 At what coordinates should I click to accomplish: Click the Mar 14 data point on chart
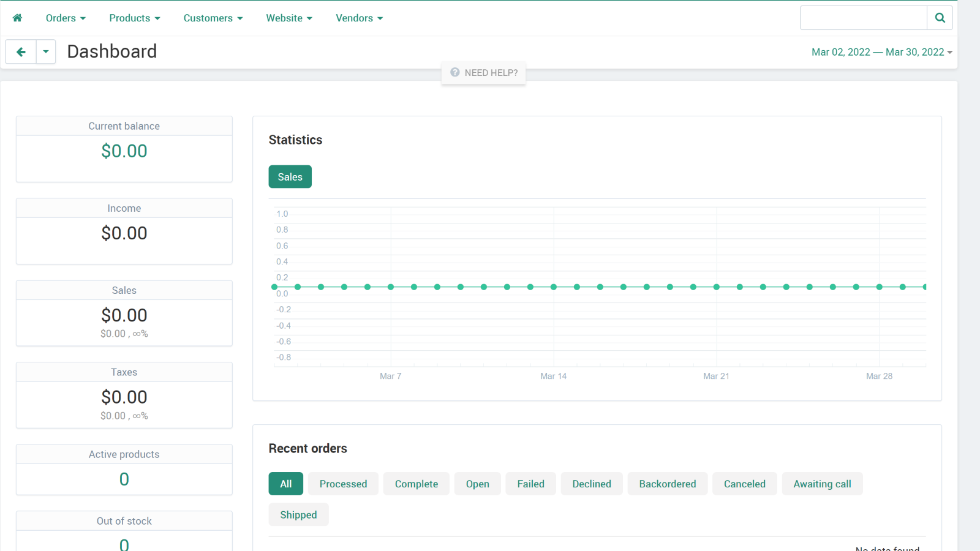(x=554, y=287)
